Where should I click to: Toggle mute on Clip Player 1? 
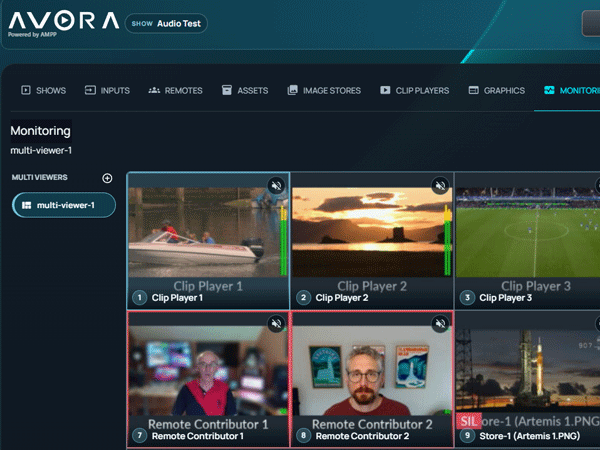coord(276,186)
